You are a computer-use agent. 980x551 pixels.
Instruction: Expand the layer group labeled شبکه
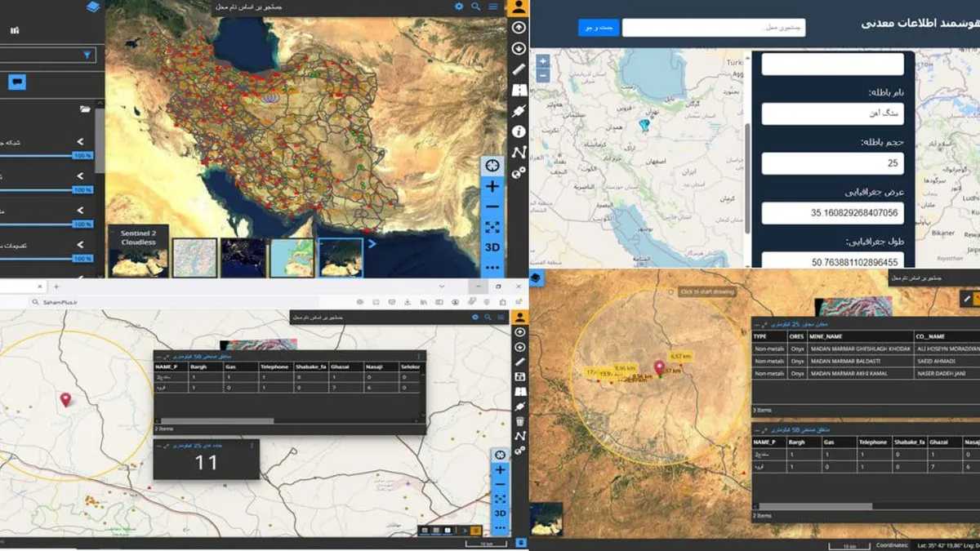click(80, 142)
